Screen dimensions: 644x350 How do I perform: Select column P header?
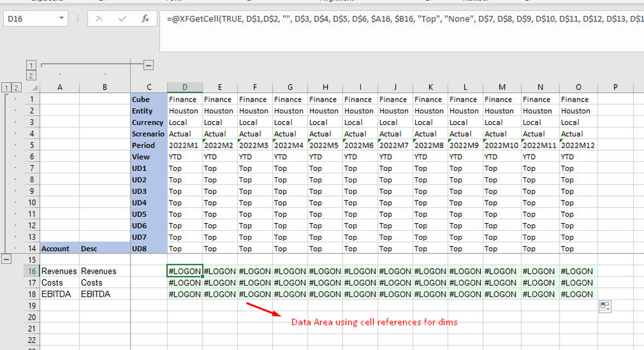click(x=615, y=87)
